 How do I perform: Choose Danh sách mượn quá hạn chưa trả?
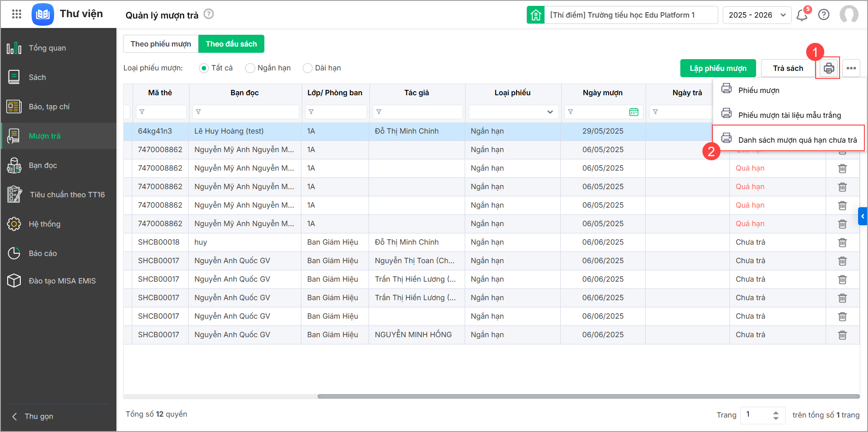click(x=797, y=140)
